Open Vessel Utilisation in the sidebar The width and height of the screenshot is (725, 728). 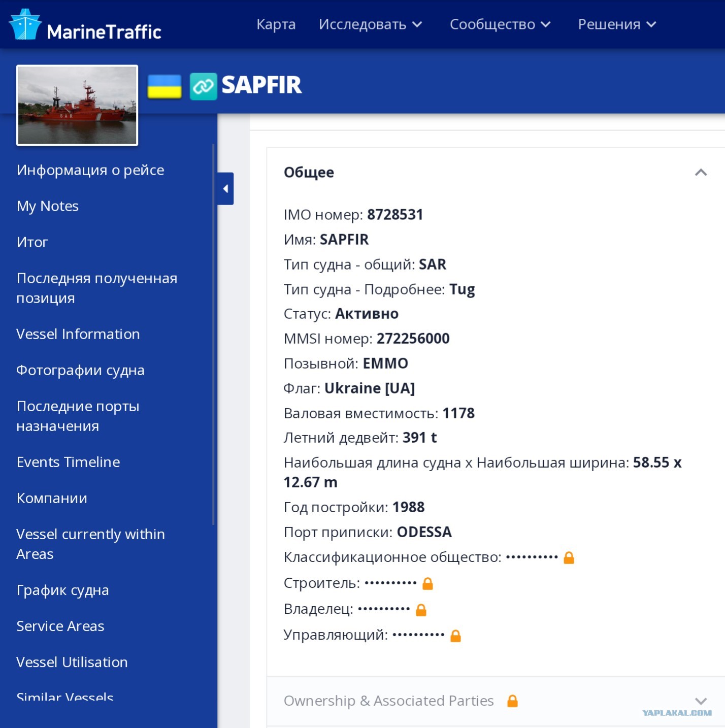tap(72, 662)
